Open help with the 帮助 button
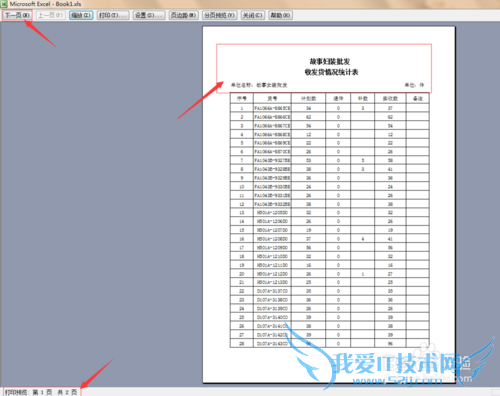The height and width of the screenshot is (396, 500). pos(280,15)
